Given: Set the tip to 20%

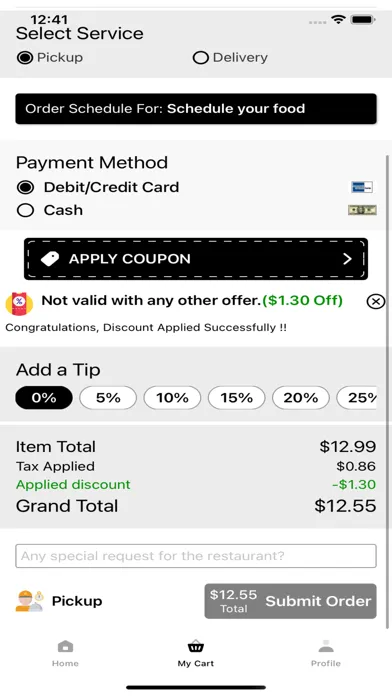Looking at the screenshot, I should click(301, 398).
